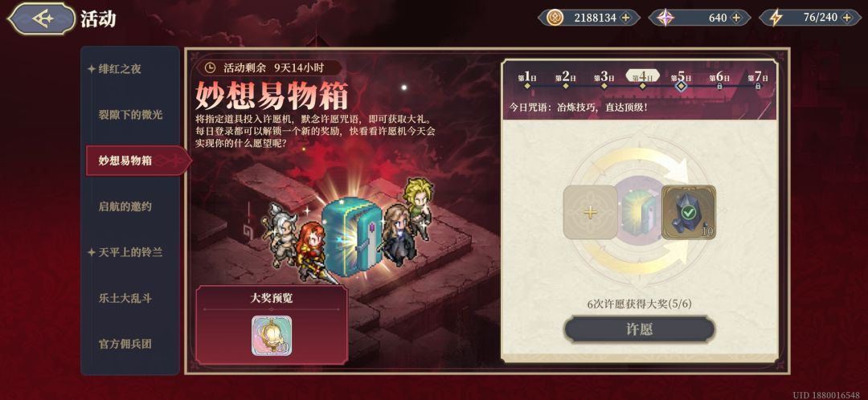Tap the claimed dark crystal reward icon
This screenshot has width=868, height=400.
click(689, 212)
